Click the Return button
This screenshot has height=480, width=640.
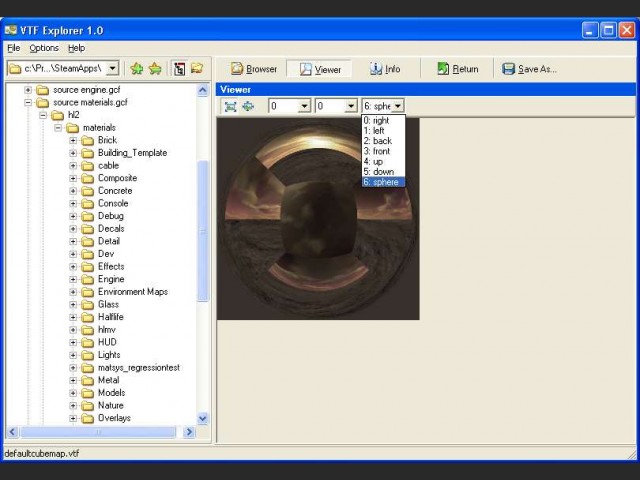coord(458,69)
